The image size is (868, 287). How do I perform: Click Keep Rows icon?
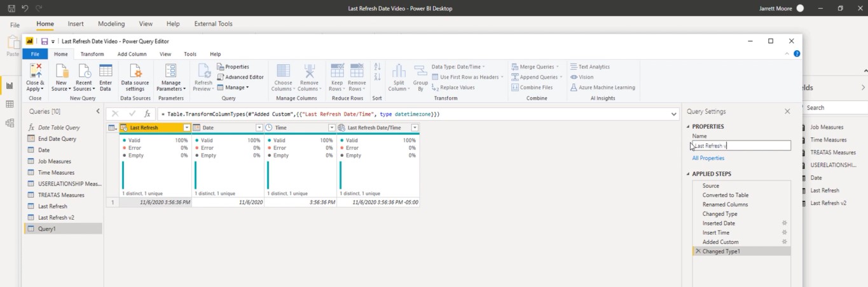pyautogui.click(x=337, y=71)
